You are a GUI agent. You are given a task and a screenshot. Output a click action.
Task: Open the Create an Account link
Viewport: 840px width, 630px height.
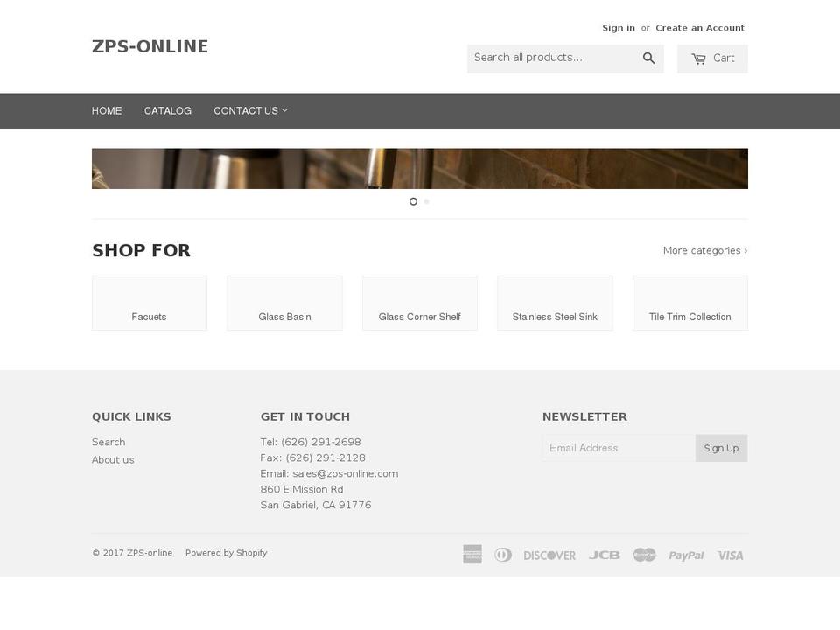(700, 27)
